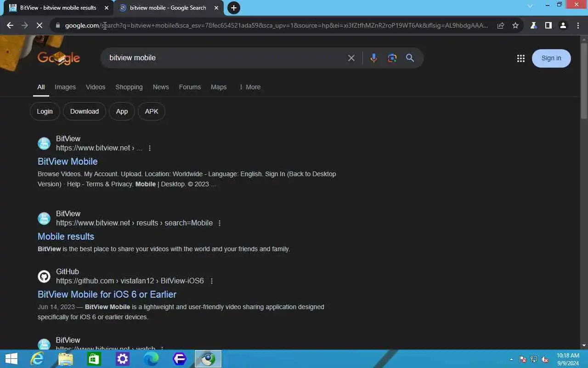The height and width of the screenshot is (368, 588).
Task: Open options for BitView Mobile result
Action: [x=150, y=148]
